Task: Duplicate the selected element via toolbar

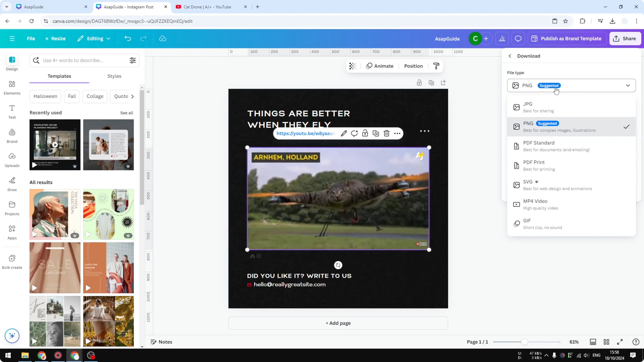Action: [x=376, y=133]
